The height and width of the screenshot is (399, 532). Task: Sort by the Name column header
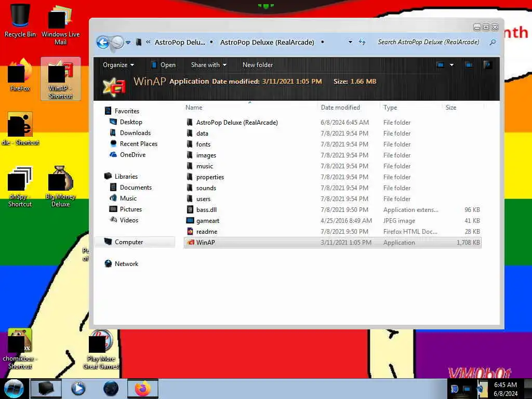coord(194,108)
